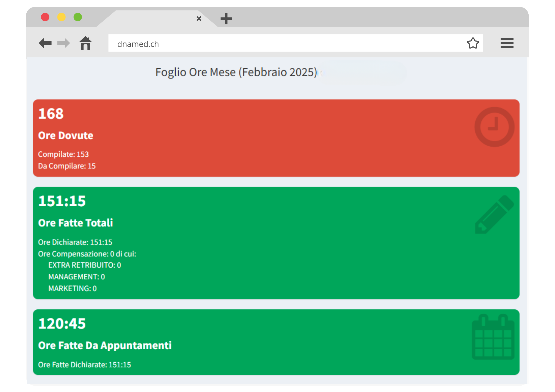Screen dimensions: 555x392
Task: Click the browser back arrow
Action: pyautogui.click(x=45, y=43)
